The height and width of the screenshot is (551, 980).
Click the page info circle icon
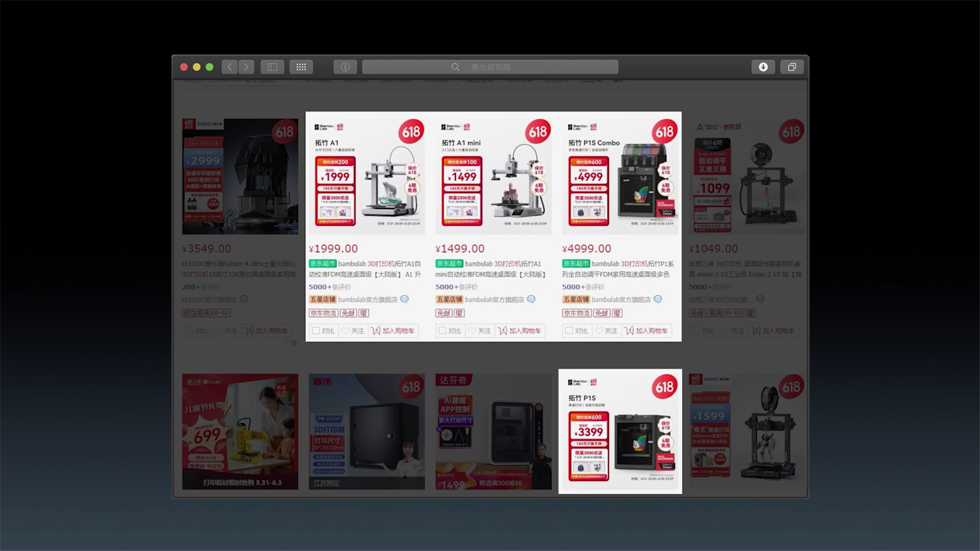point(345,67)
